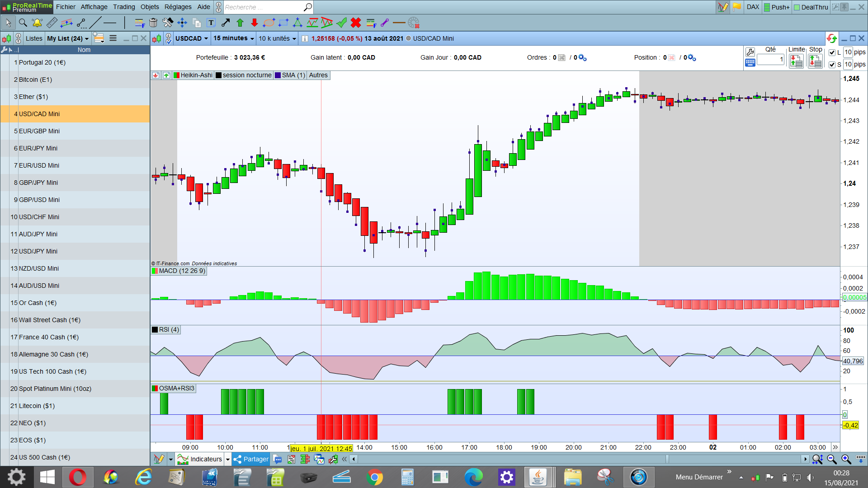Viewport: 868px width, 488px height.
Task: Select the text annotation tool
Action: click(211, 23)
